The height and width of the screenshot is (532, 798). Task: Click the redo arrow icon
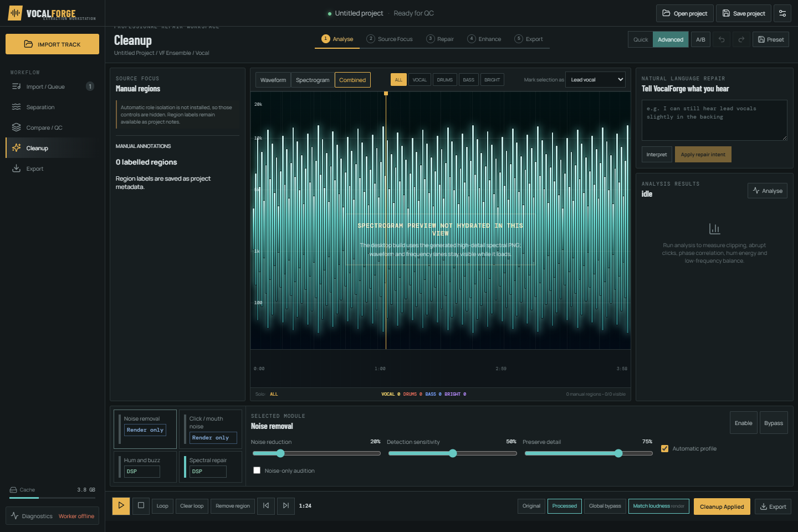(741, 39)
